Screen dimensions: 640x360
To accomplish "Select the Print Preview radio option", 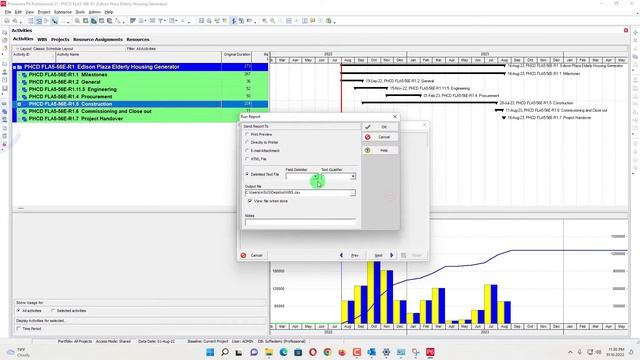I will 247,134.
